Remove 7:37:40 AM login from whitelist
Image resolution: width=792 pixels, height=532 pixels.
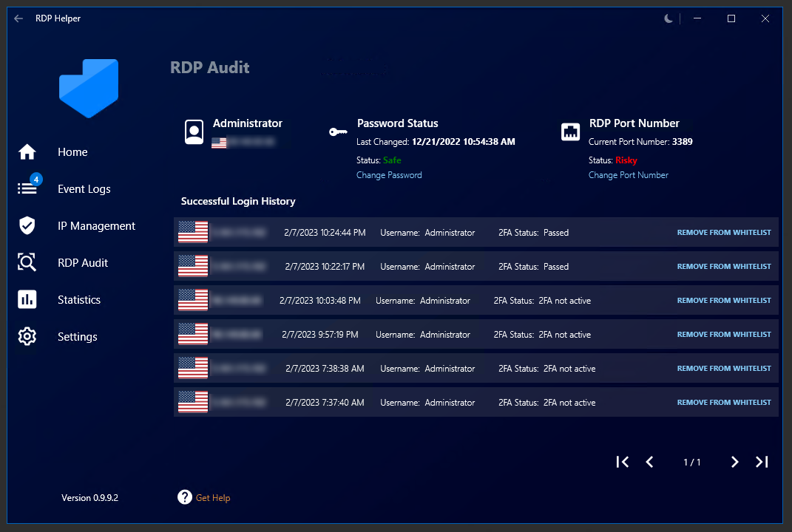click(723, 403)
